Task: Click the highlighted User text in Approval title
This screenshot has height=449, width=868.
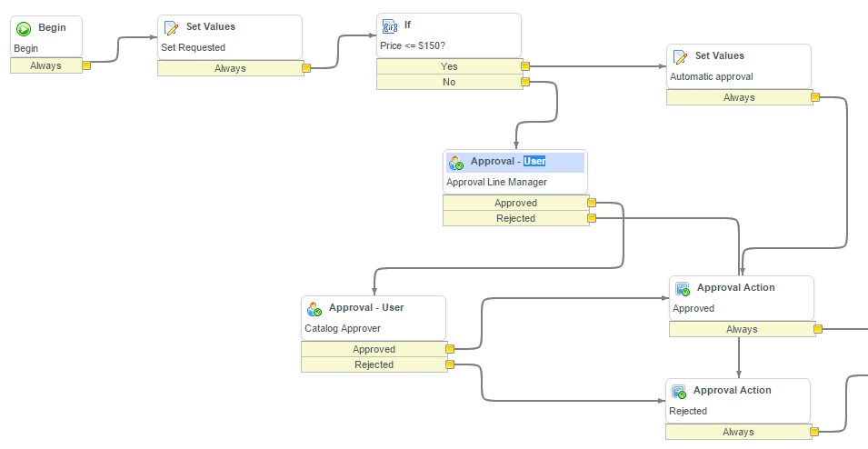Action: tap(534, 162)
